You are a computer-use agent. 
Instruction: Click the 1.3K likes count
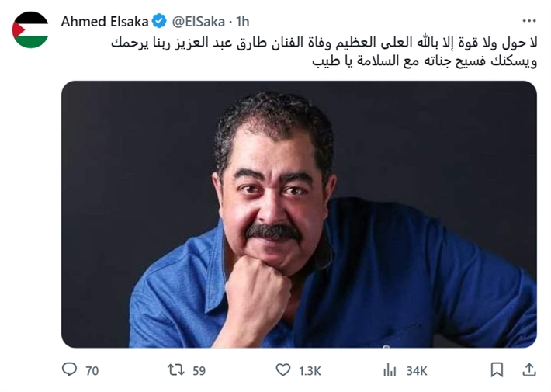(310, 371)
